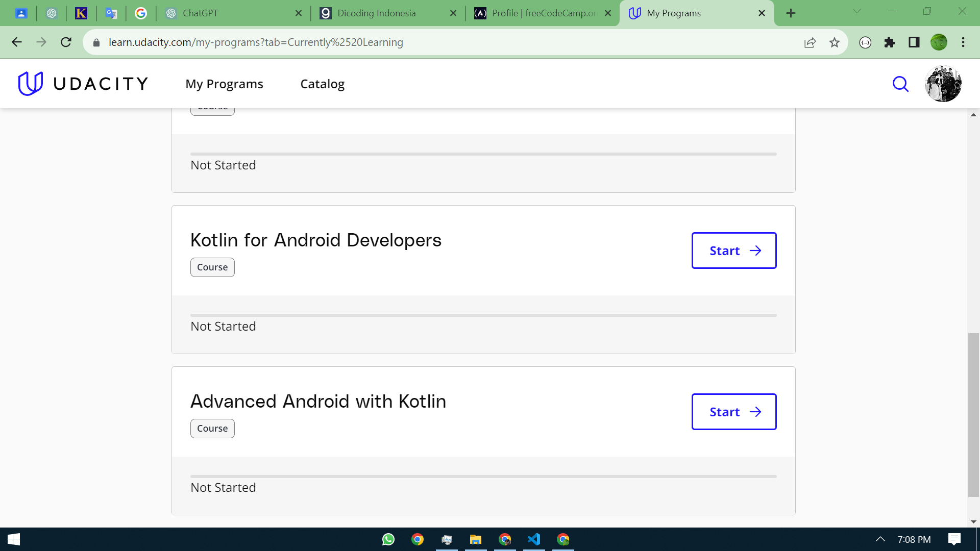View site security via the lock icon
980x551 pixels.
pos(95,42)
